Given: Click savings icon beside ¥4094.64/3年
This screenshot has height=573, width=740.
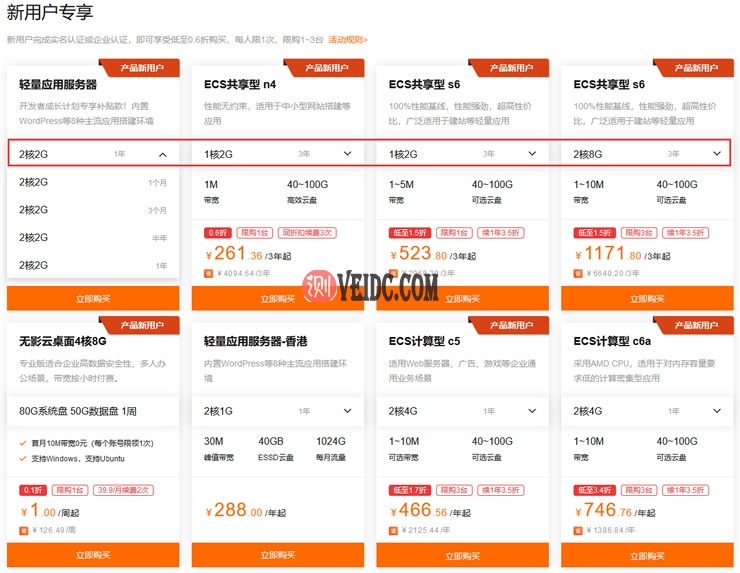Looking at the screenshot, I should tap(208, 273).
